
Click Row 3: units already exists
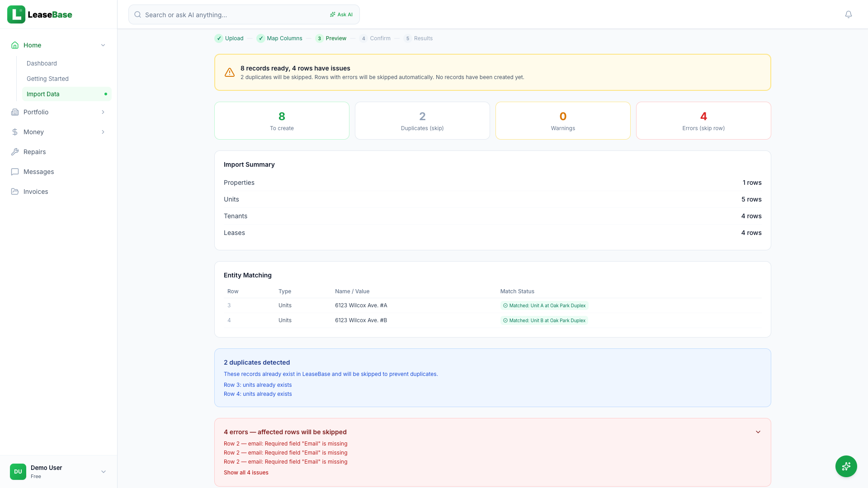tap(258, 385)
